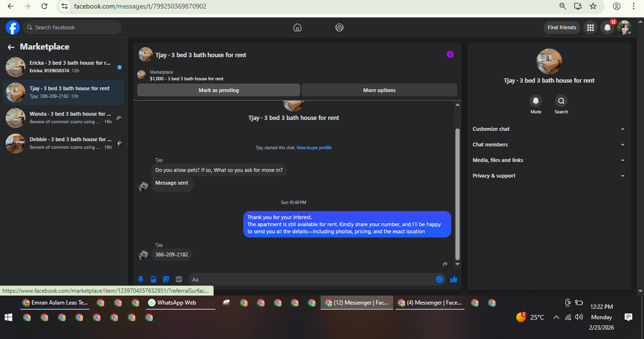This screenshot has width=644, height=339.
Task: Reload the page in browser
Action: tap(44, 6)
